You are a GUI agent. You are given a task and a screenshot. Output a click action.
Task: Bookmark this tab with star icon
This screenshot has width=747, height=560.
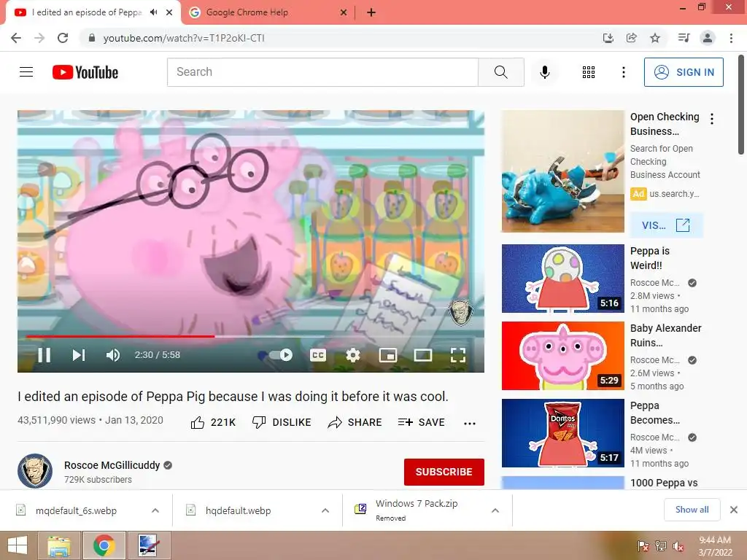[x=655, y=38]
